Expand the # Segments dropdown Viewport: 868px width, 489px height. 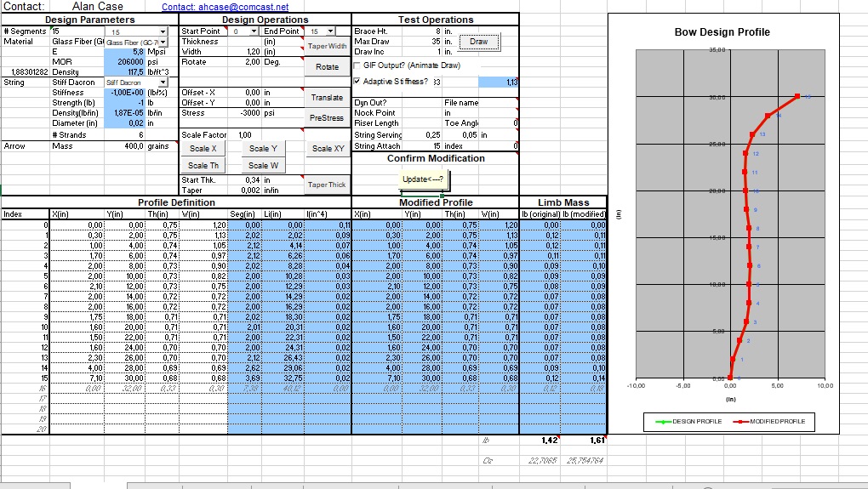click(163, 31)
